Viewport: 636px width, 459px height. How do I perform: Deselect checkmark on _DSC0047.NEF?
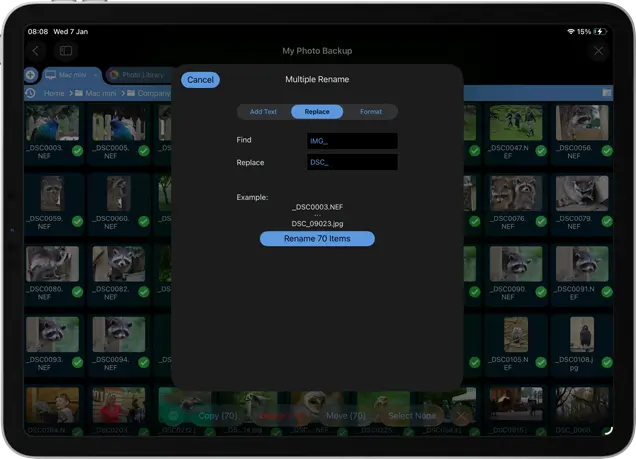click(541, 151)
